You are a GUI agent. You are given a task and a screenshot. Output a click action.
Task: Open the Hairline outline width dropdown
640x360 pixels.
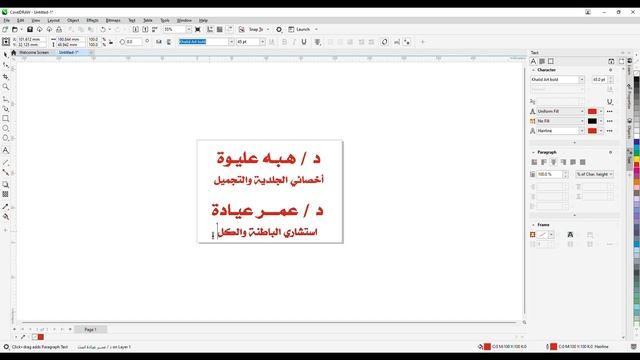(x=582, y=131)
